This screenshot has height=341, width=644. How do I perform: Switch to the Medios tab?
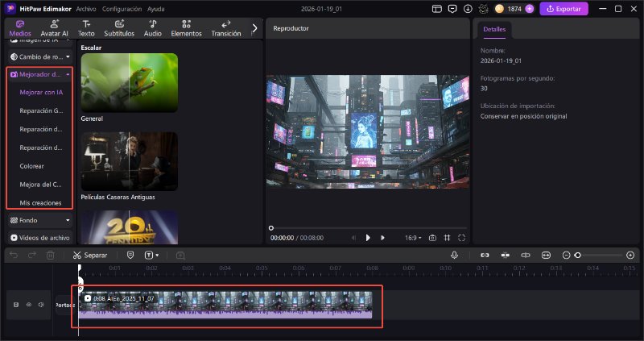click(x=20, y=28)
